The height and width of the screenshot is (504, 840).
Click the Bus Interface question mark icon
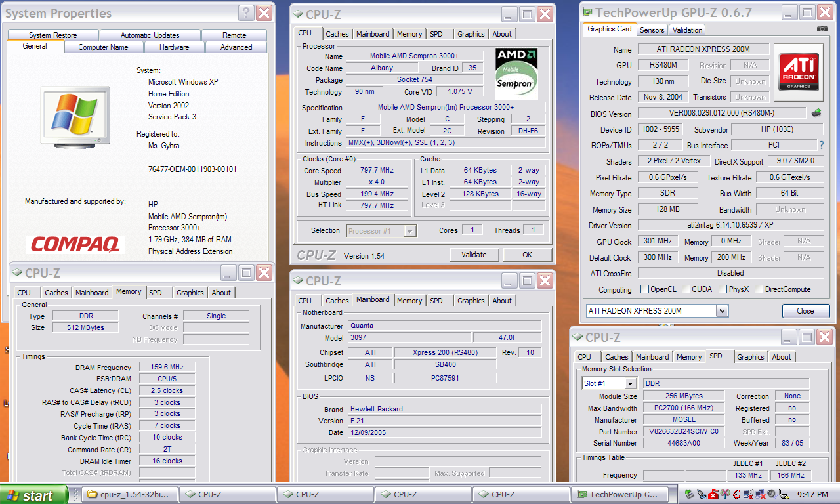click(x=821, y=145)
